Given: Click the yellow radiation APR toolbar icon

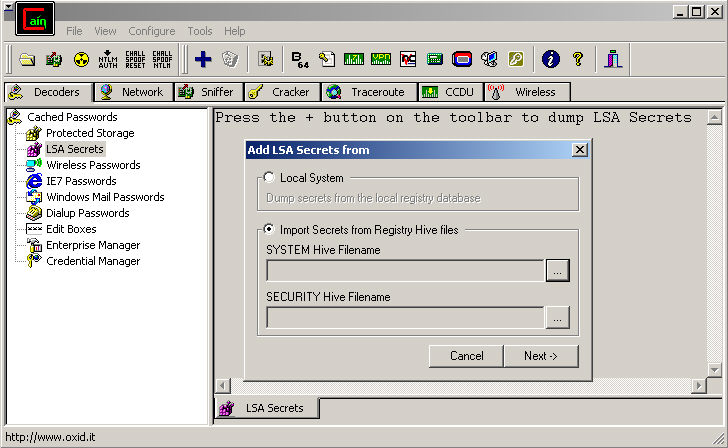Looking at the screenshot, I should 81,59.
